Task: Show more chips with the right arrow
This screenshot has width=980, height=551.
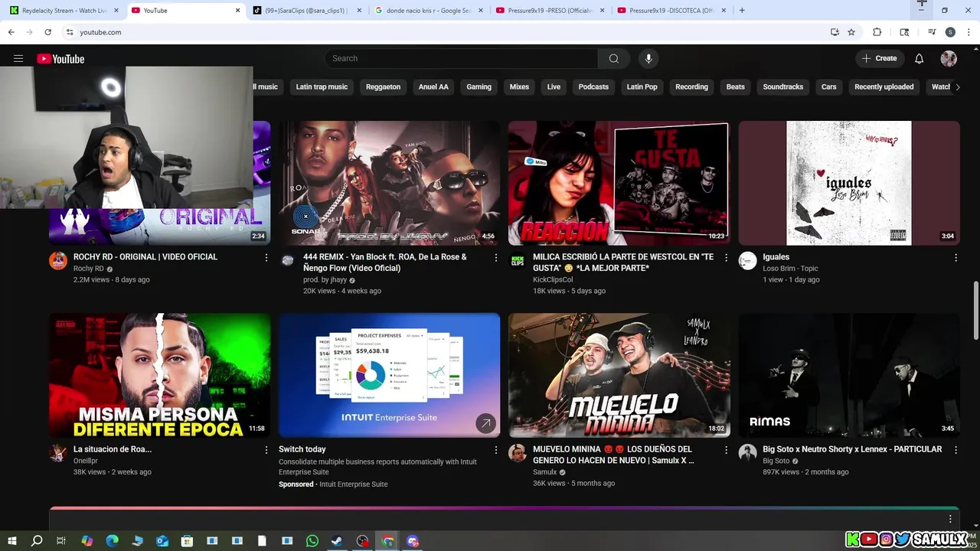Action: tap(958, 87)
